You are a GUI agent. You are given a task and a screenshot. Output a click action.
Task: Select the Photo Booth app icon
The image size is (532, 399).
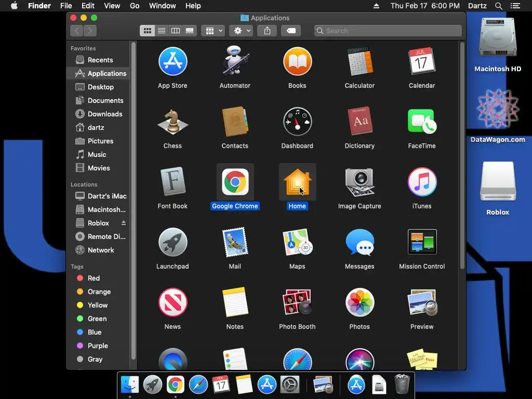pos(297,302)
